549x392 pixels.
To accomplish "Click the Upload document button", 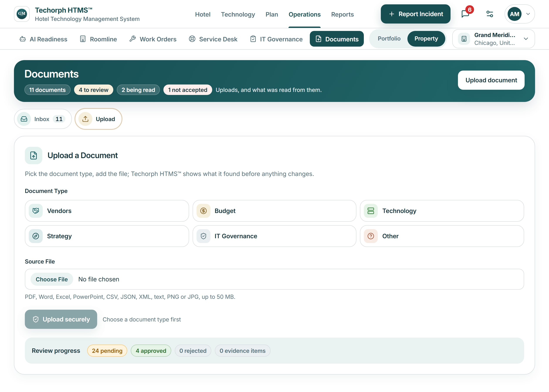I will coord(491,80).
